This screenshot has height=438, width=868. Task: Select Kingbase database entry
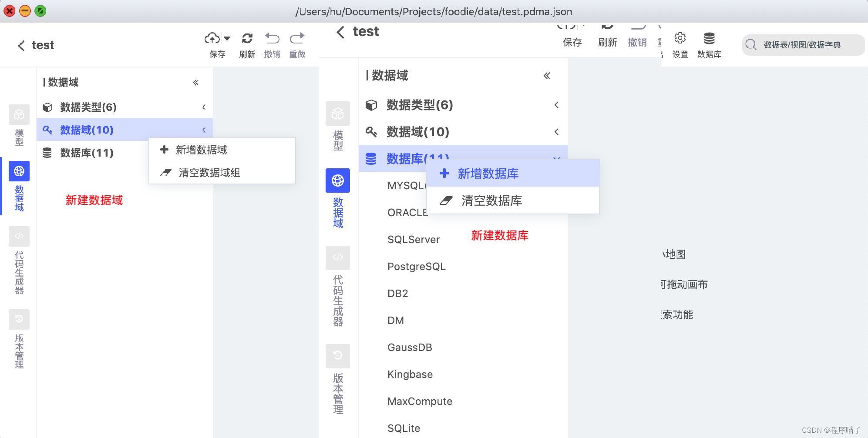click(x=410, y=374)
